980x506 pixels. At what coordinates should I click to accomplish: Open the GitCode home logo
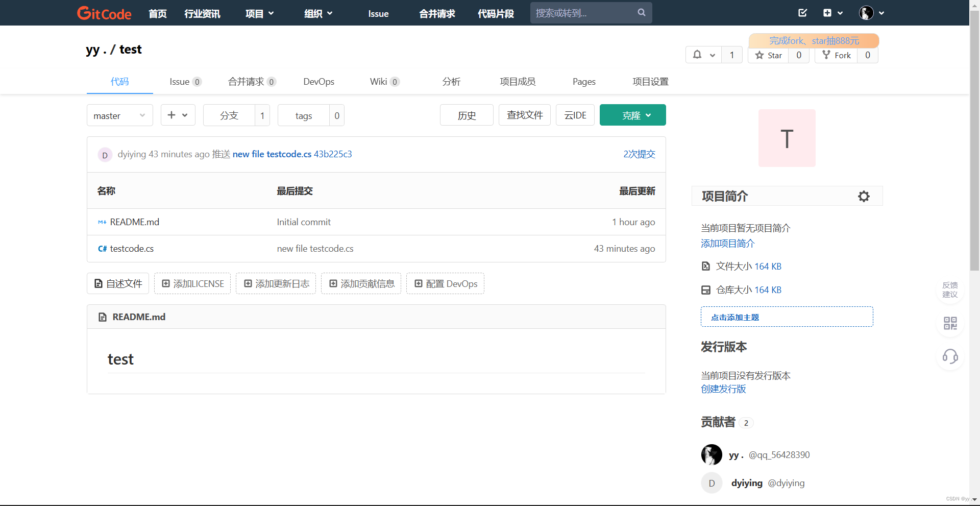click(104, 13)
